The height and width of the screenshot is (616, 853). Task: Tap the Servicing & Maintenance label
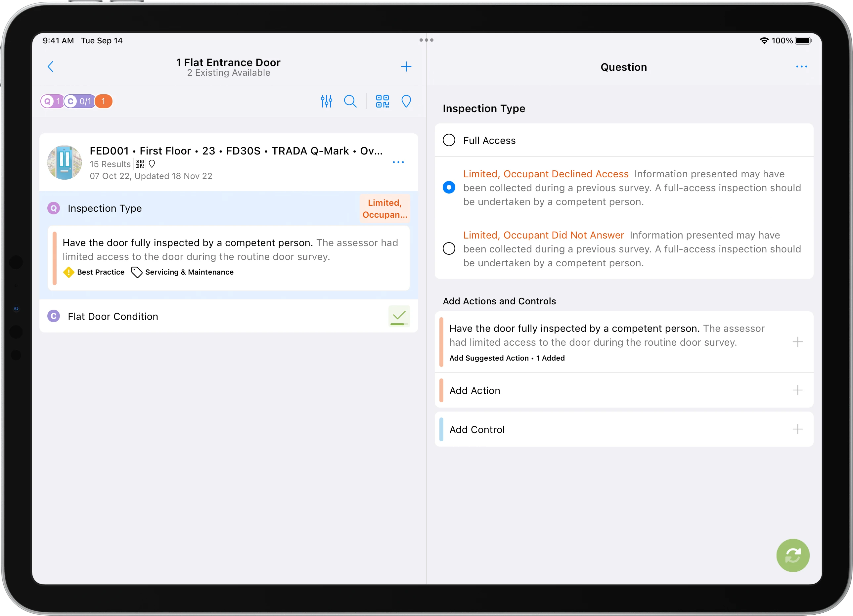[190, 272]
